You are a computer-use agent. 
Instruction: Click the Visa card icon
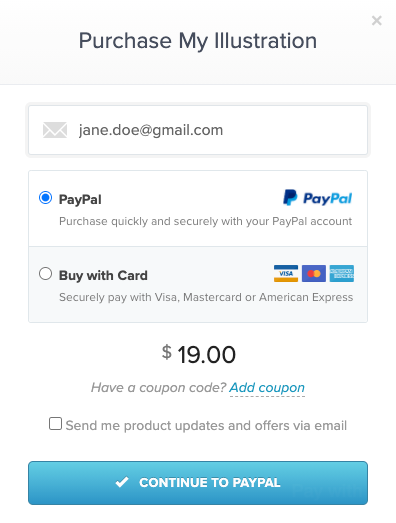point(286,274)
